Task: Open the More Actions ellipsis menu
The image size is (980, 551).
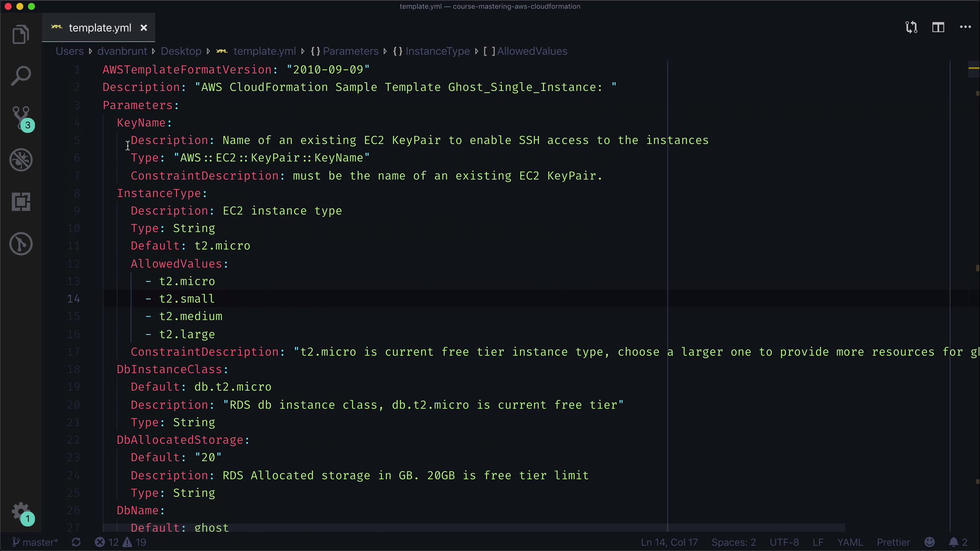Action: (965, 28)
